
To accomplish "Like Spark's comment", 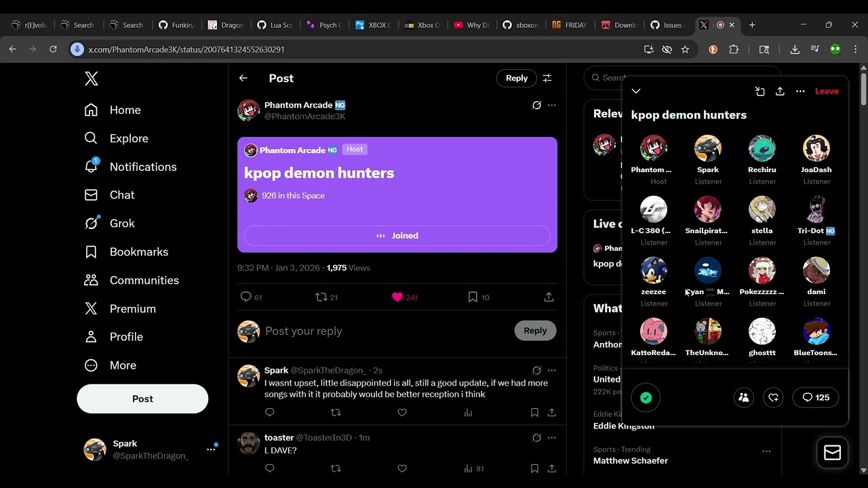I will (402, 413).
